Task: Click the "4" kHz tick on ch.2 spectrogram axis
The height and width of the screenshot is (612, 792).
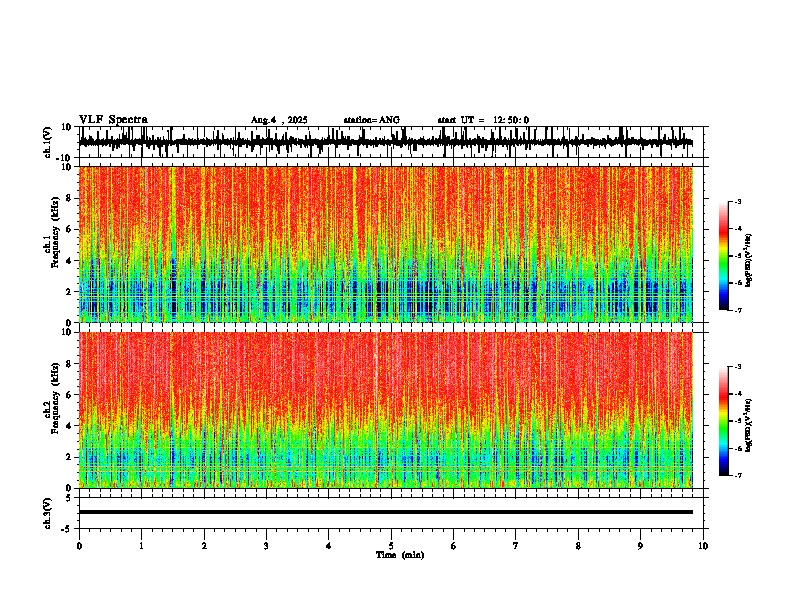Action: (70, 426)
